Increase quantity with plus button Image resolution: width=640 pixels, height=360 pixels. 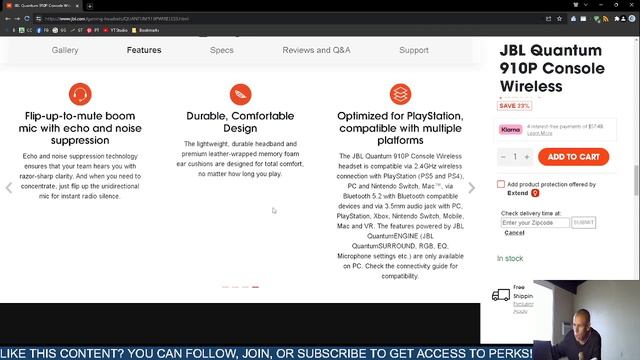click(527, 157)
